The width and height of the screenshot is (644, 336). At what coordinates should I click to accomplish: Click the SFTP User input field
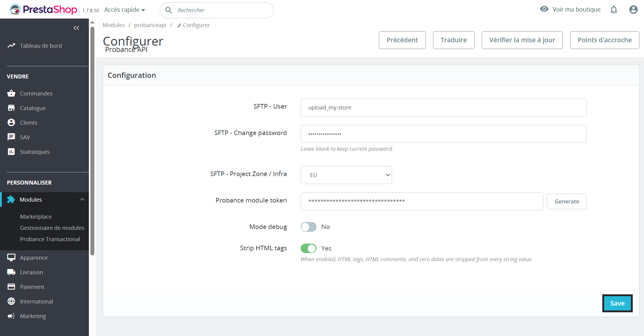pos(443,107)
